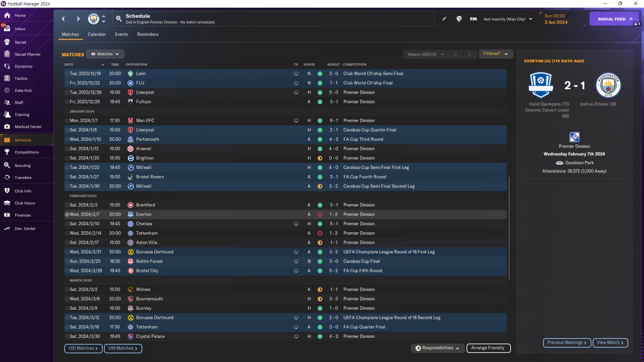Open the Medical Center sidebar icon

coord(7,126)
